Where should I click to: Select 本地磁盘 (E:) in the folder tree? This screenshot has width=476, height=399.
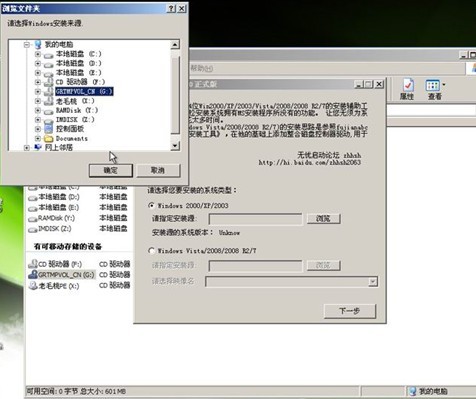[x=78, y=72]
